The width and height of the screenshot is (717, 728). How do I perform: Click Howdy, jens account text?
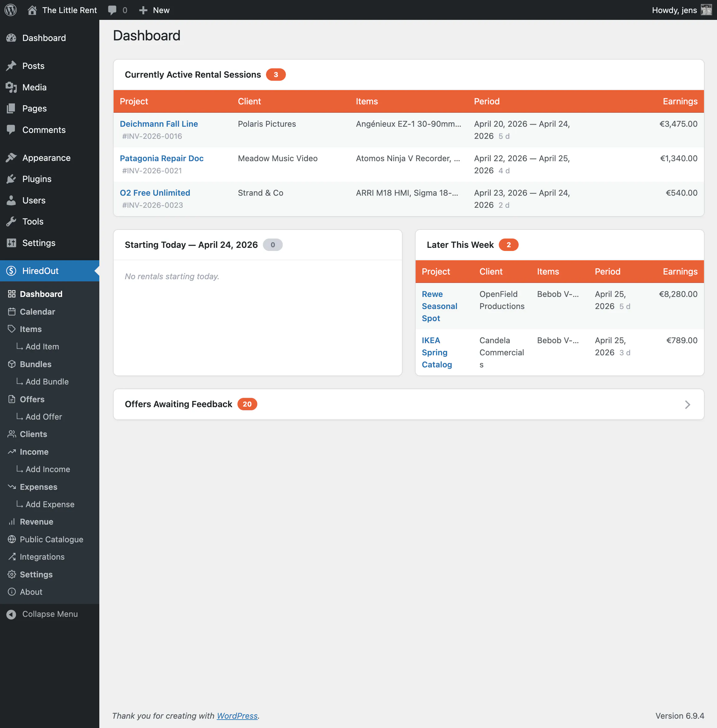tap(674, 10)
